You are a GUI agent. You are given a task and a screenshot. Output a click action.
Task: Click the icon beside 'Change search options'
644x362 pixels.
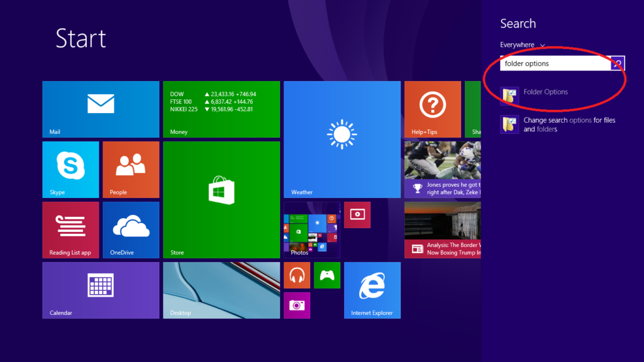[x=509, y=124]
